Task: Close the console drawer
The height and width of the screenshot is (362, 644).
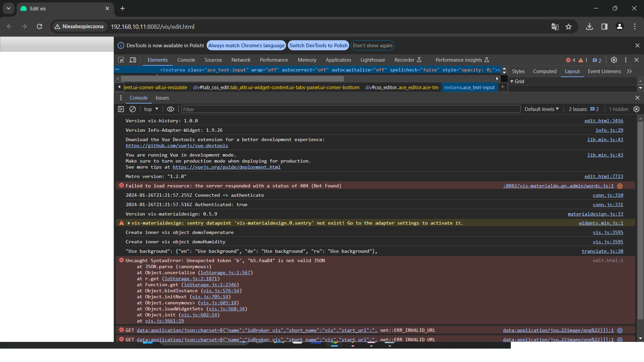Action: click(x=637, y=98)
